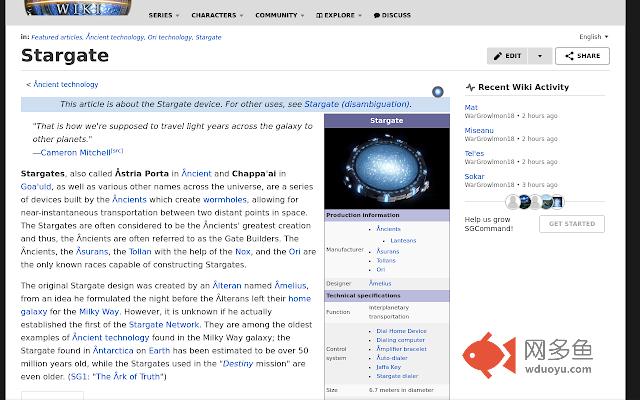Screen dimensions: 640x400
Task: Open the Sokar recent activity link
Action: (474, 177)
